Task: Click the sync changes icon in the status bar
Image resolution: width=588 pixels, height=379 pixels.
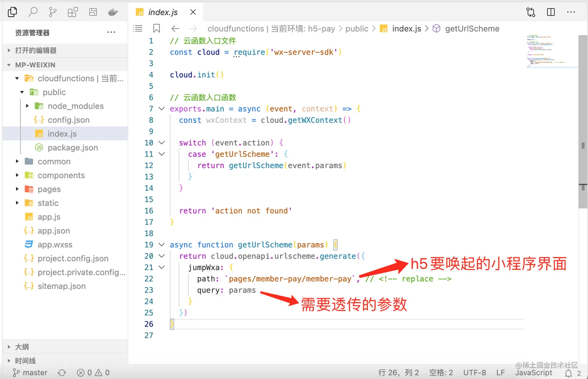Action: point(62,373)
